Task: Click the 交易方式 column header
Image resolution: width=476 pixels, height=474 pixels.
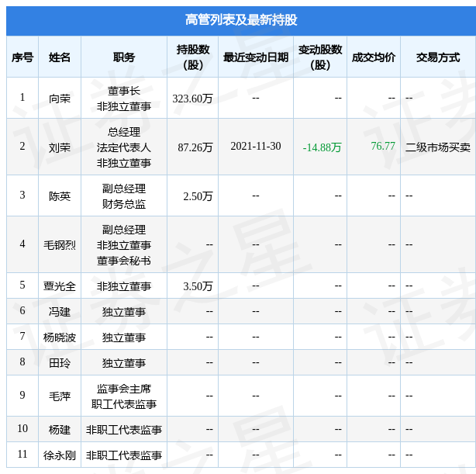Action: (438, 57)
